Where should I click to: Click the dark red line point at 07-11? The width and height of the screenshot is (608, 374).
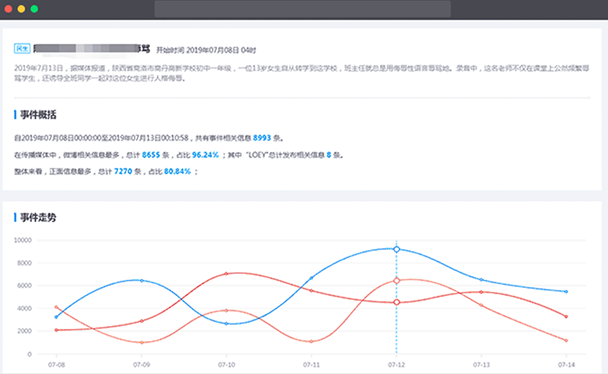pyautogui.click(x=311, y=291)
